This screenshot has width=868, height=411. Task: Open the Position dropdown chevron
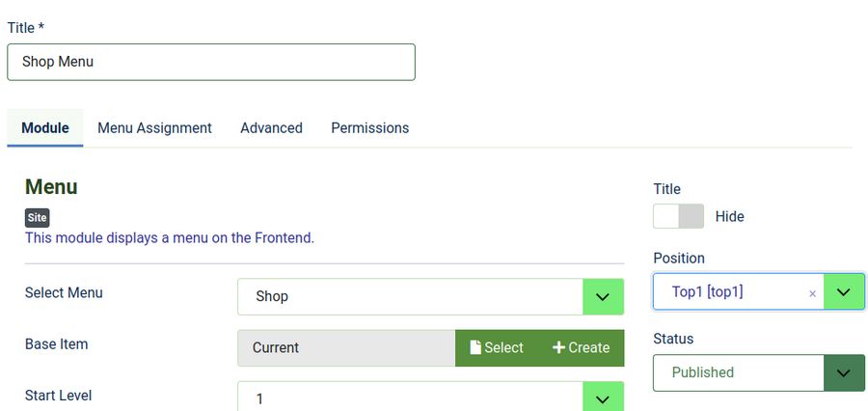844,291
